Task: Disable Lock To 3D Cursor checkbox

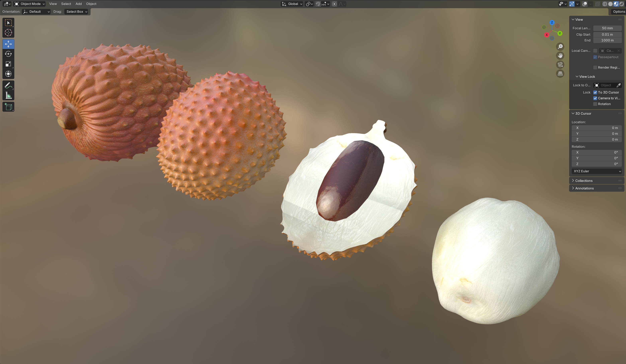Action: (x=595, y=92)
